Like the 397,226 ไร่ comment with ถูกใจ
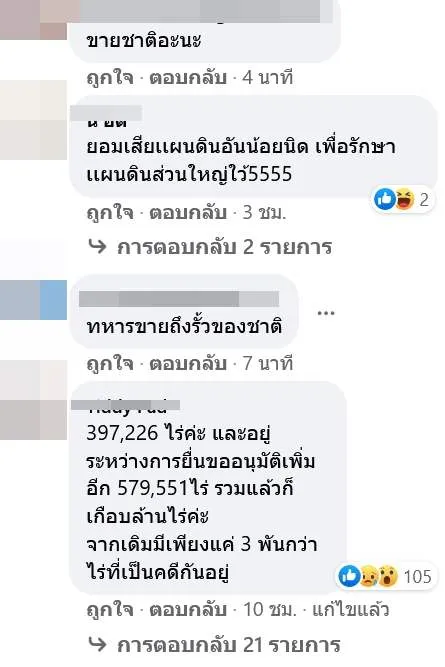 pos(110,610)
